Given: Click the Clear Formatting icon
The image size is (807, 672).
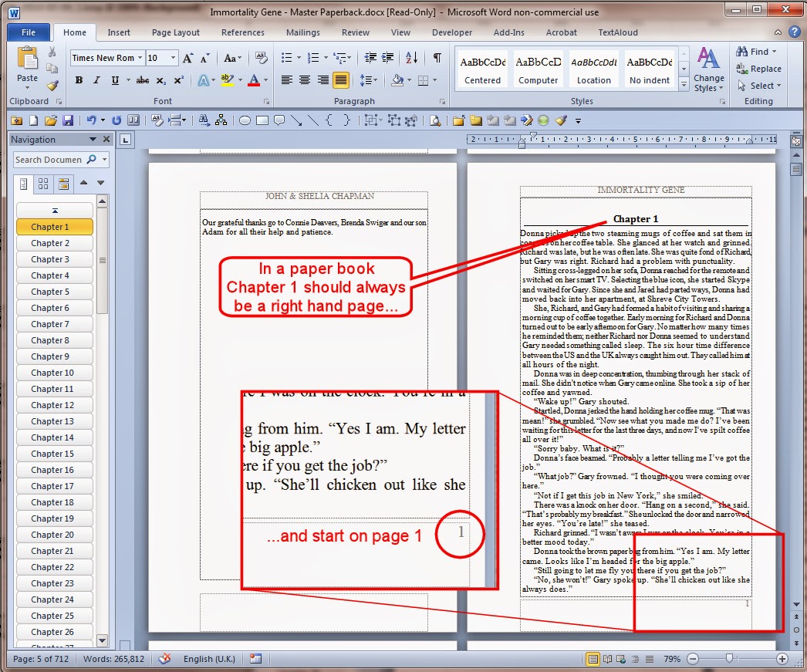Looking at the screenshot, I should pyautogui.click(x=261, y=58).
